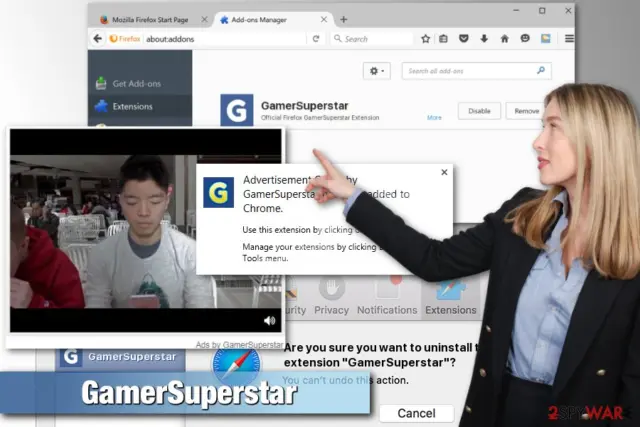
Task: Open a new tab with plus button
Action: [344, 20]
